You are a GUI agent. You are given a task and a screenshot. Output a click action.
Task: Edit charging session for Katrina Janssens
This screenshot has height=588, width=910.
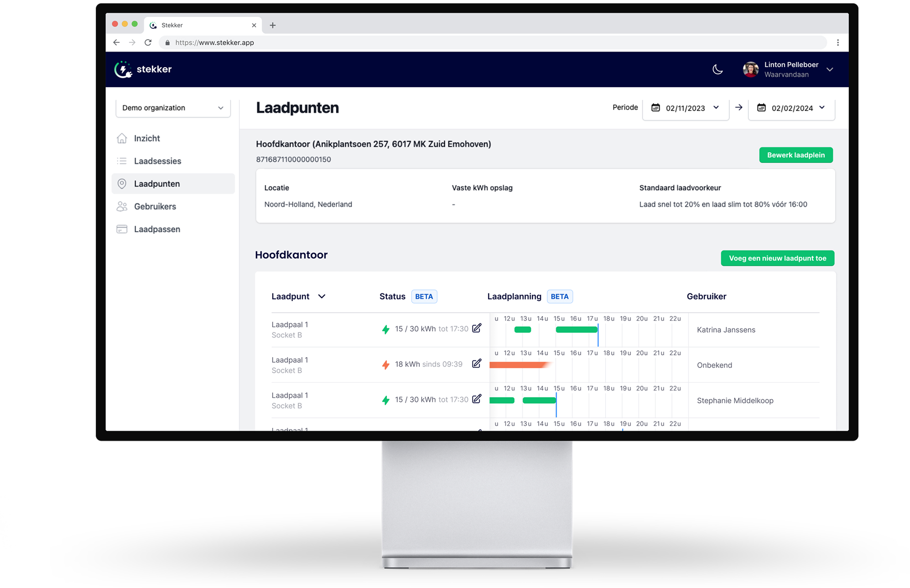point(477,328)
